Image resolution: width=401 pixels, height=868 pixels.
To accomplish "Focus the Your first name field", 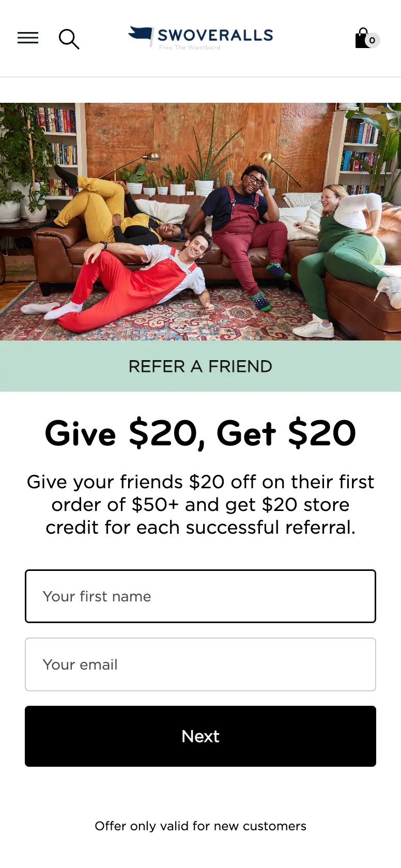I will point(201,596).
